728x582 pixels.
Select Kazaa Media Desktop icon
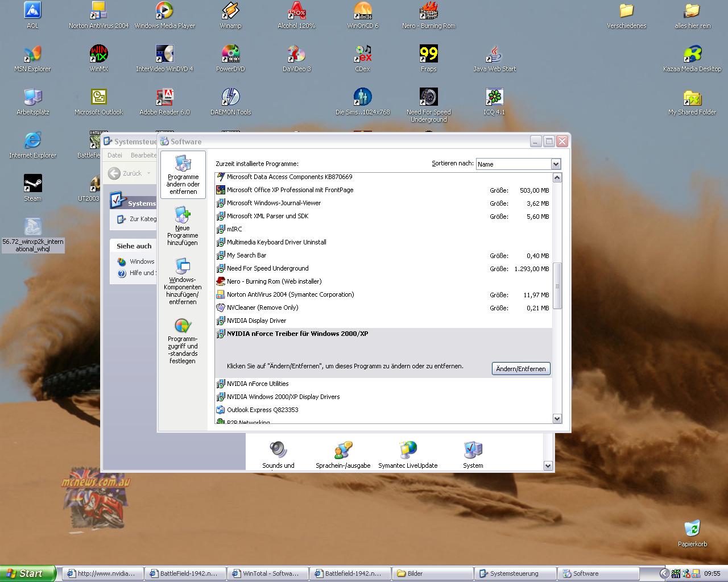click(x=692, y=58)
